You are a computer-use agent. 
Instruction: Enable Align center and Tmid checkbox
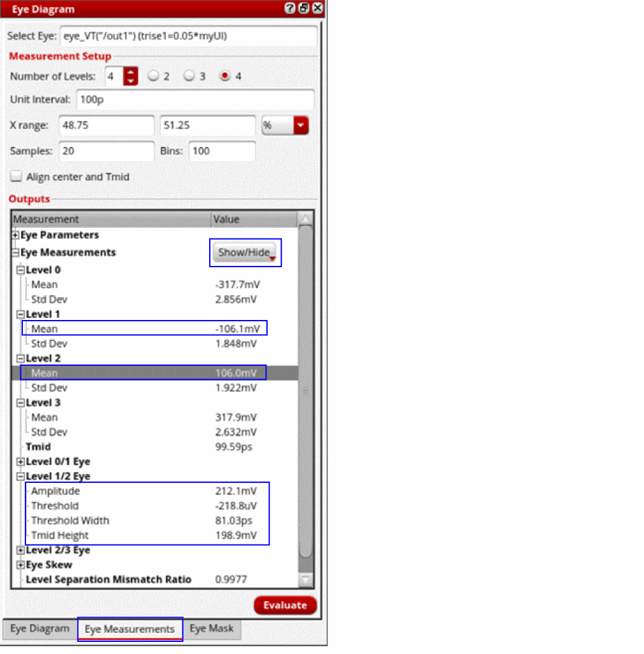(16, 176)
